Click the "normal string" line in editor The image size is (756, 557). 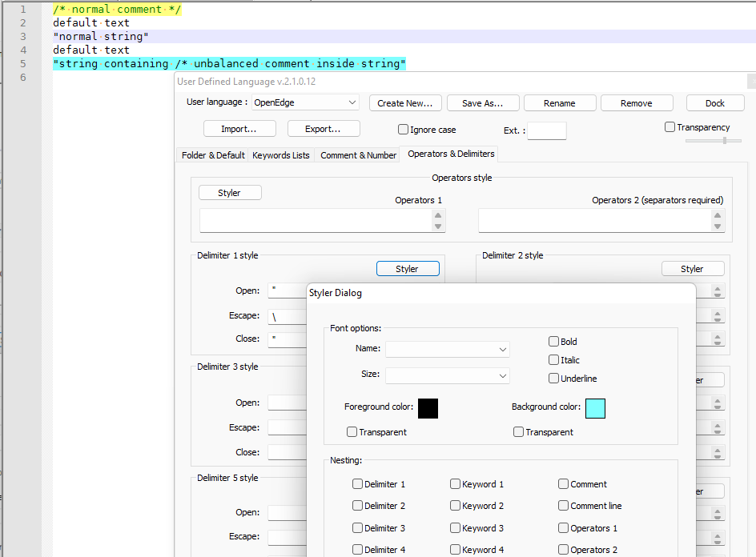101,37
